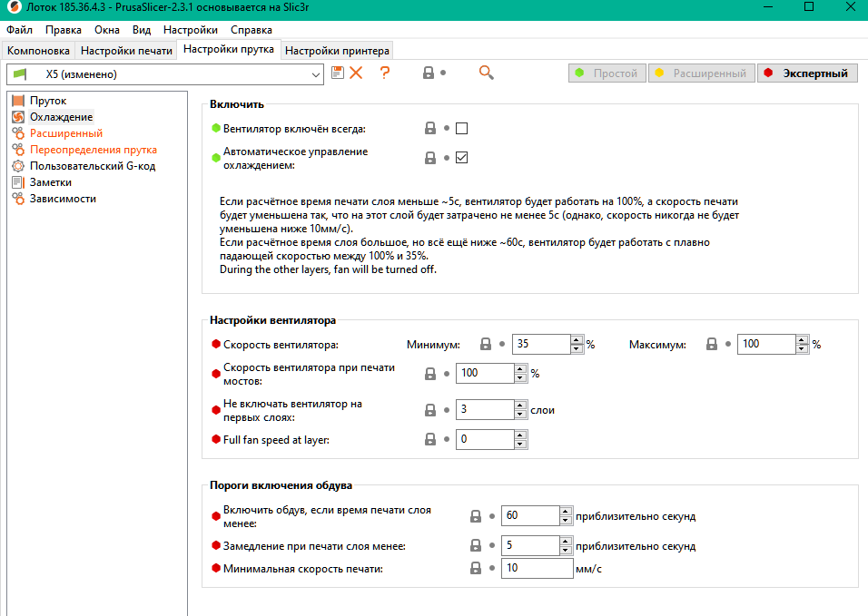The image size is (868, 616).
Task: Open Пользовательский G-код page
Action: coord(93,166)
